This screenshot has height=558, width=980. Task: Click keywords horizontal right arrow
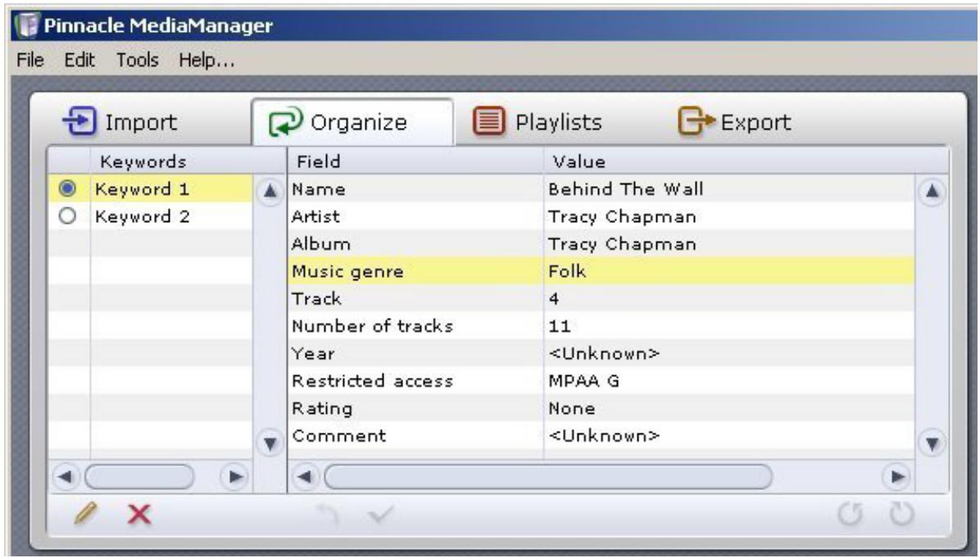[x=234, y=477]
